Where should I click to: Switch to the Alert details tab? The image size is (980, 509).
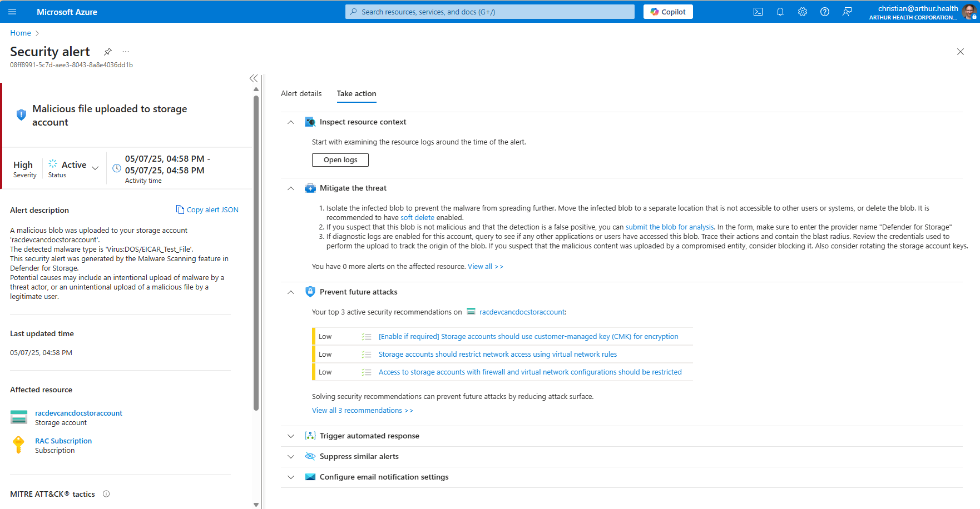click(301, 93)
